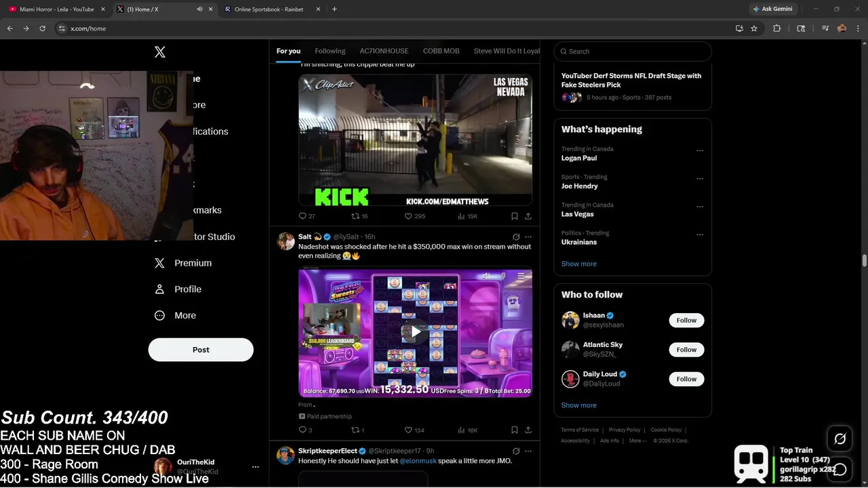Screen dimensions: 868x488
Task: Open Salt's profile avatar
Action: click(285, 241)
